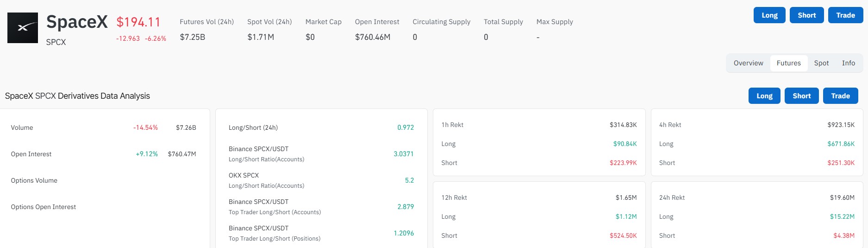This screenshot has height=248, width=868.
Task: Click the 1h Rekt card header
Action: pyautogui.click(x=539, y=125)
